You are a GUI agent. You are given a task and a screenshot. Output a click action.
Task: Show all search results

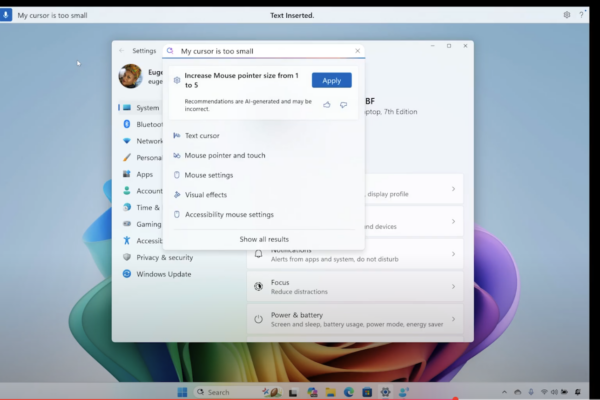point(264,239)
